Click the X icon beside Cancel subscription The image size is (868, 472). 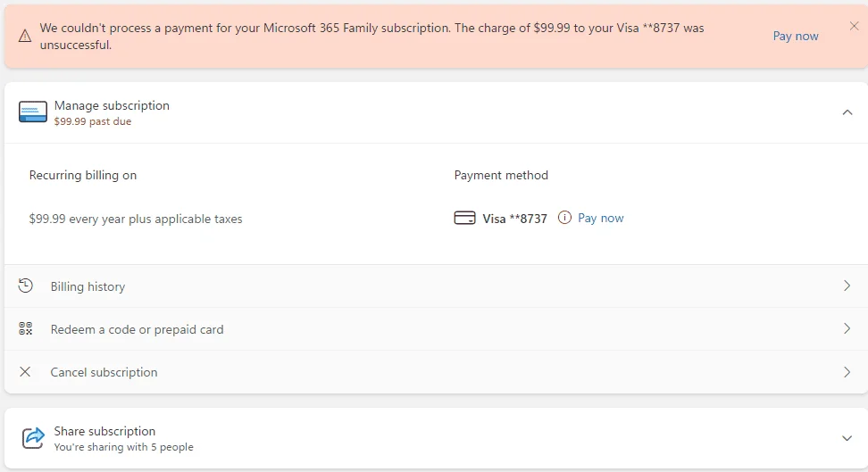click(x=25, y=372)
